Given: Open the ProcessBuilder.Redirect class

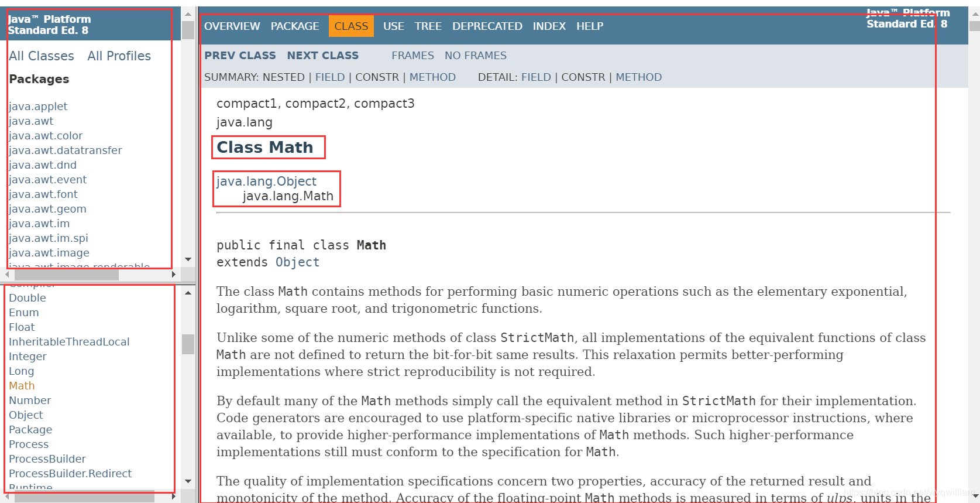Looking at the screenshot, I should click(x=70, y=474).
